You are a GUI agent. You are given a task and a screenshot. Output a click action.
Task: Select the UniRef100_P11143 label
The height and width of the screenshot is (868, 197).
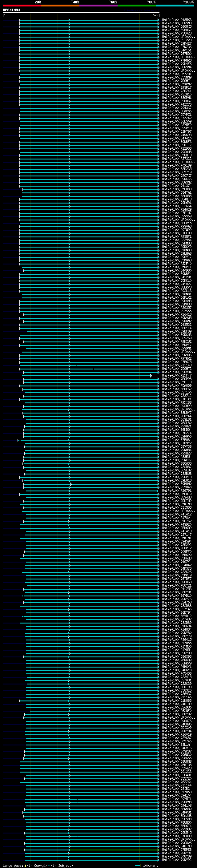[177, 365]
